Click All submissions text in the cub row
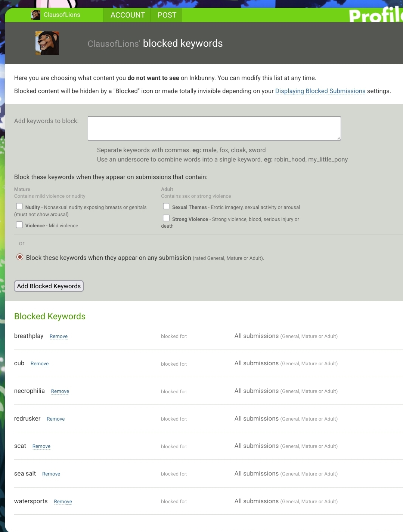403x532 pixels. (257, 363)
